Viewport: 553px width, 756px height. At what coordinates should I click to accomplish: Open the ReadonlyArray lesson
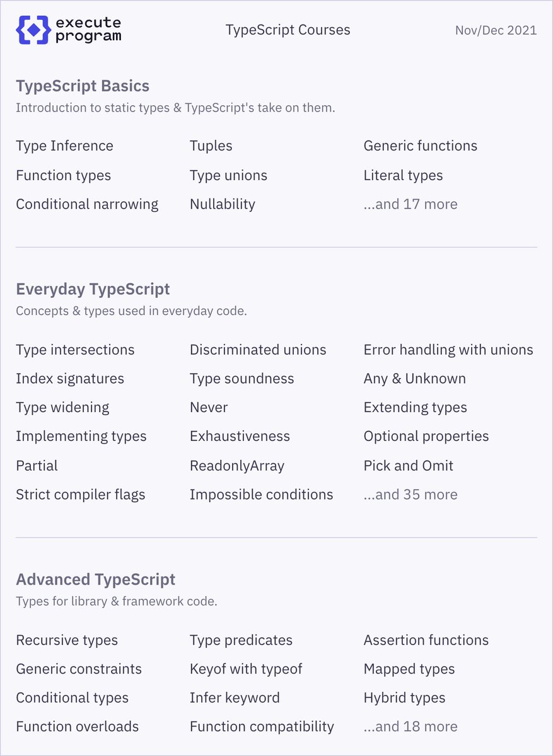(x=237, y=466)
